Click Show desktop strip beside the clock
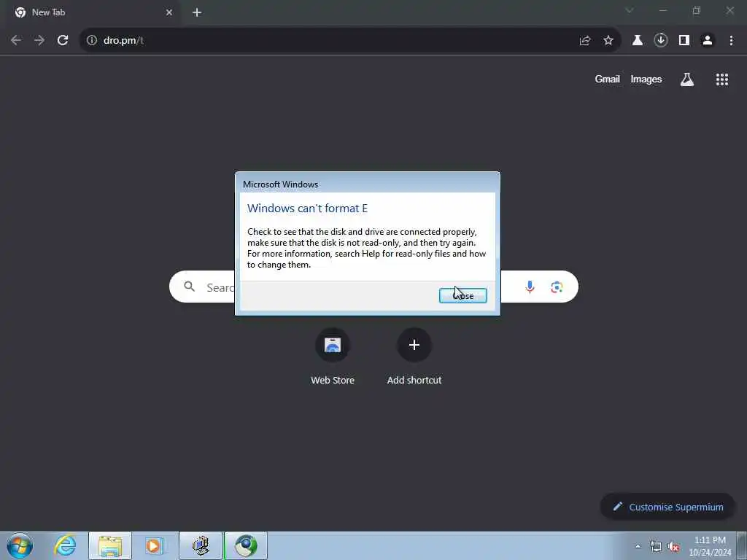Viewport: 747px width, 560px height. pyautogui.click(x=742, y=546)
